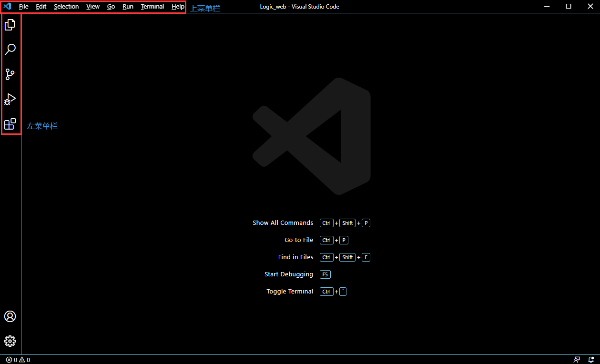Open the Edit menu
600x364 pixels.
[41, 7]
